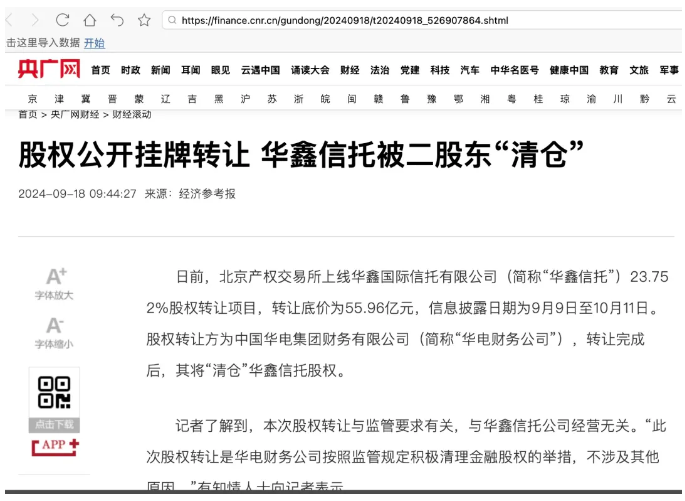Image resolution: width=685 pixels, height=501 pixels.
Task: Click the 央广网 logo
Action: click(49, 69)
